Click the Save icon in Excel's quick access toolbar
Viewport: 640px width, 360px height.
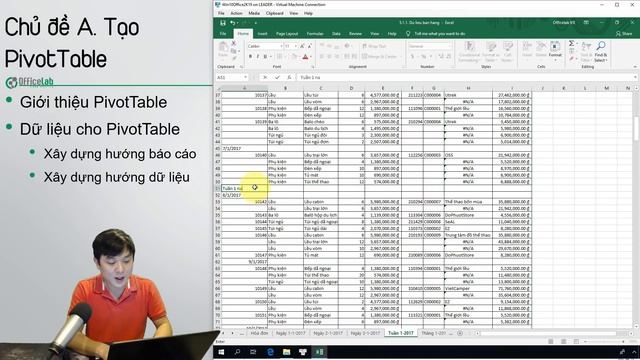222,23
